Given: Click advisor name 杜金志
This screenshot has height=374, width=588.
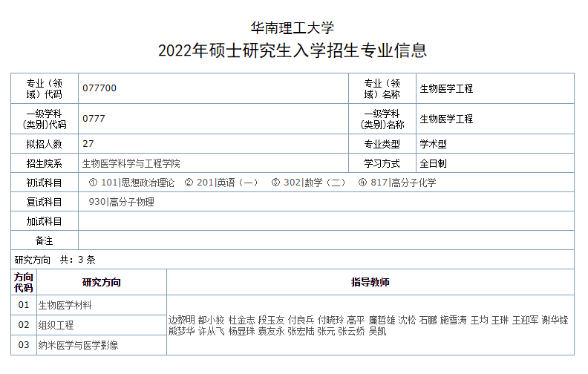Looking at the screenshot, I should point(241,320).
